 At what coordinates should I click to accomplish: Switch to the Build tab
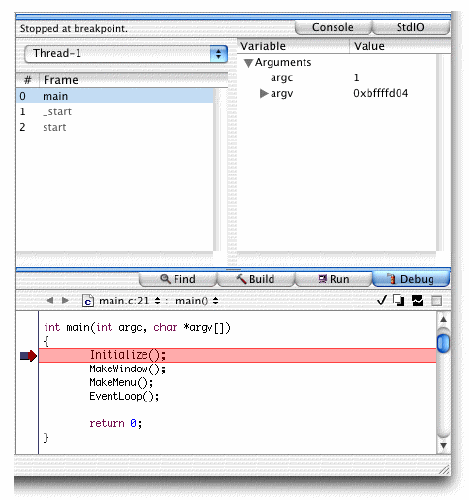256,279
